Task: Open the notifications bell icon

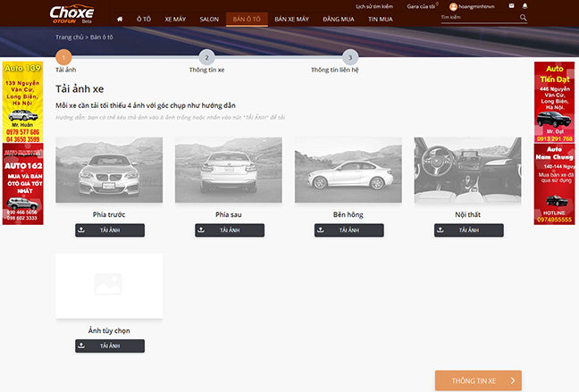Action: point(524,6)
